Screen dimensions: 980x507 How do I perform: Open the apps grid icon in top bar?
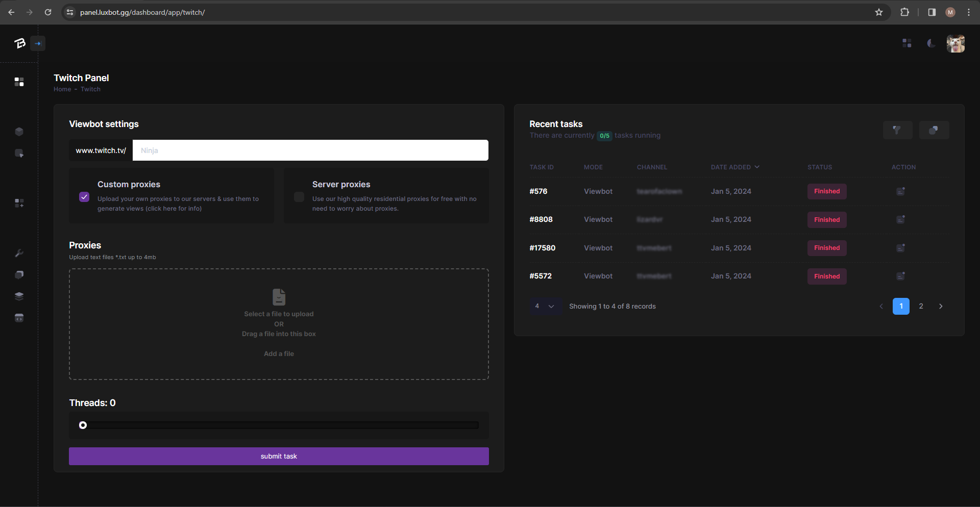[x=906, y=43]
